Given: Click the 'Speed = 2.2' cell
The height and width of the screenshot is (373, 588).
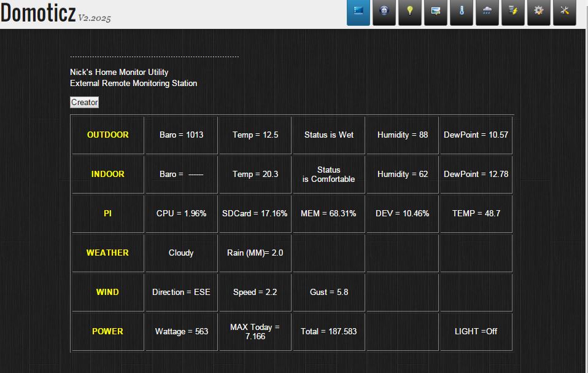Looking at the screenshot, I should [255, 293].
